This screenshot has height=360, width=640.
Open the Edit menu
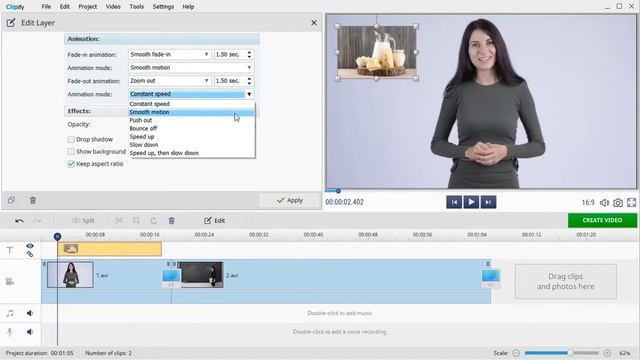click(x=64, y=7)
